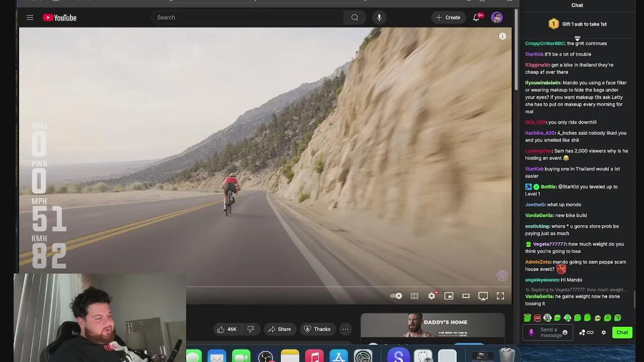
Task: Open the Daddy's Home recommended thumbnail
Action: point(432,325)
